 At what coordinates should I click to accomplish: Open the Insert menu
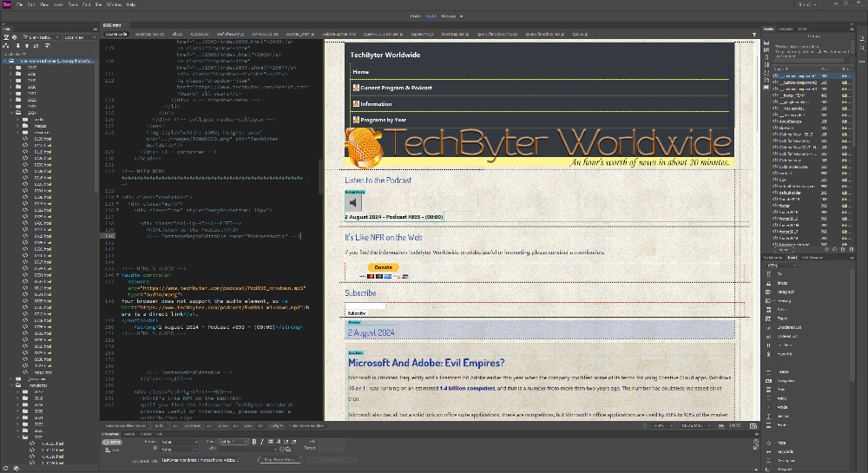(58, 4)
